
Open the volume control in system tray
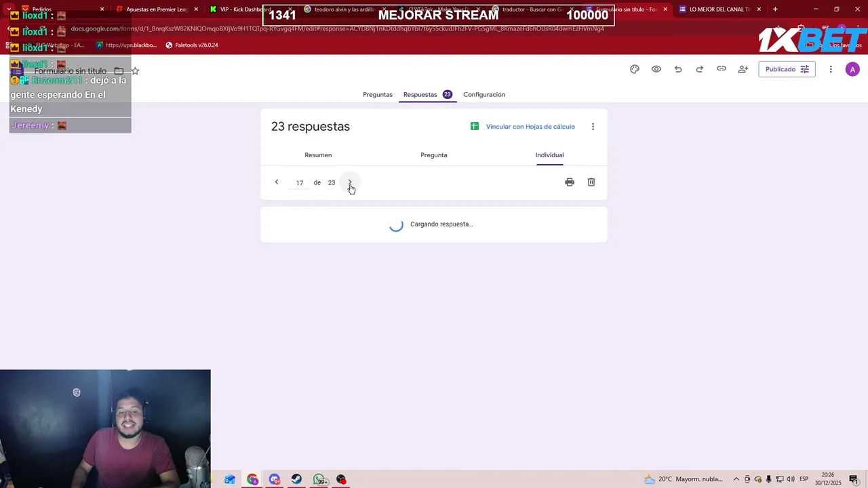tap(791, 479)
